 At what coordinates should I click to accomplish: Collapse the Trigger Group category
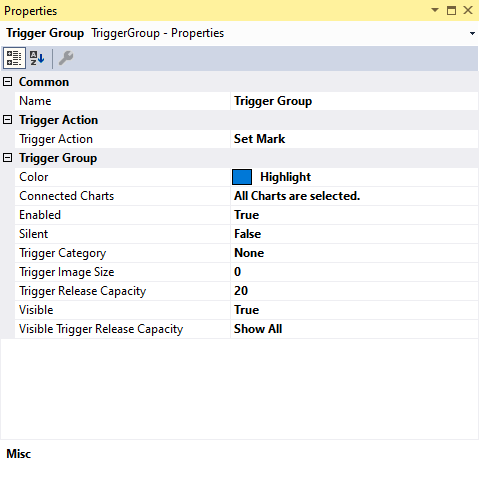pyautogui.click(x=7, y=158)
